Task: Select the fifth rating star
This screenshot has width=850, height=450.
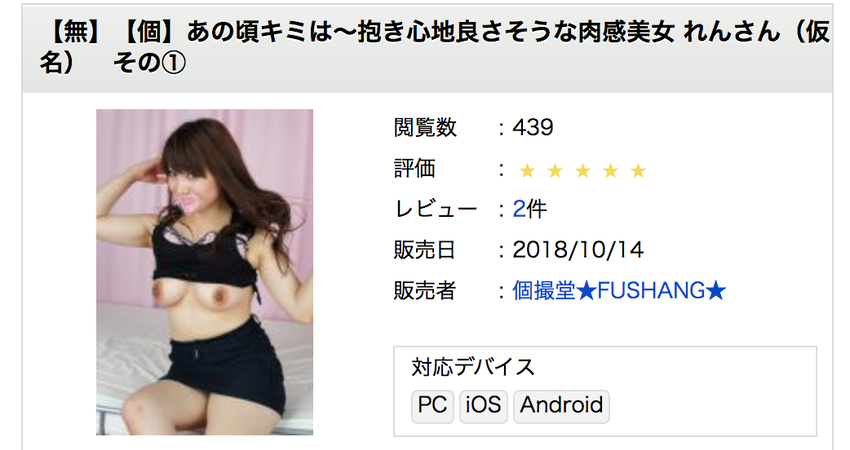Action: (x=638, y=171)
